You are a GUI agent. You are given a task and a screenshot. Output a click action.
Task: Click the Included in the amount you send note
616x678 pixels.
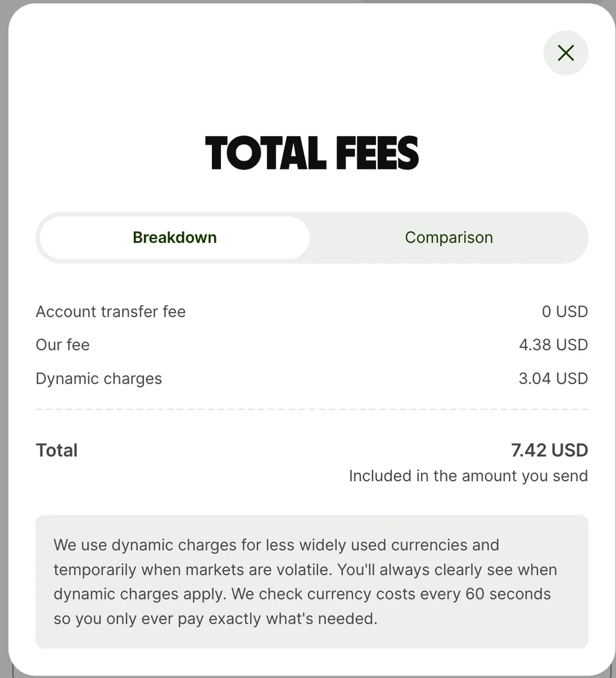pos(468,476)
